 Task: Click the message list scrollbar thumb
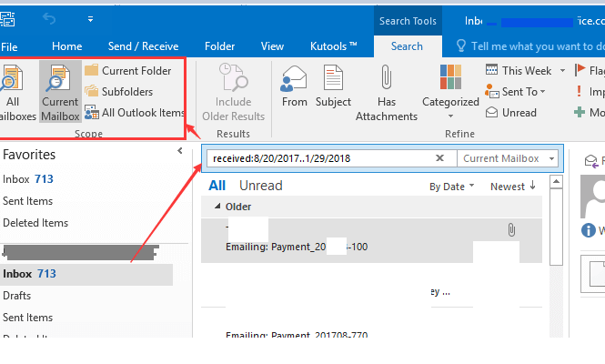click(x=556, y=227)
